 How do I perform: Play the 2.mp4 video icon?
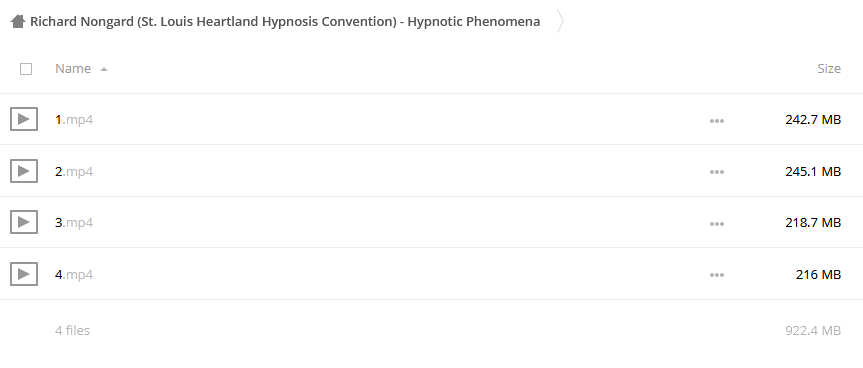(x=24, y=171)
